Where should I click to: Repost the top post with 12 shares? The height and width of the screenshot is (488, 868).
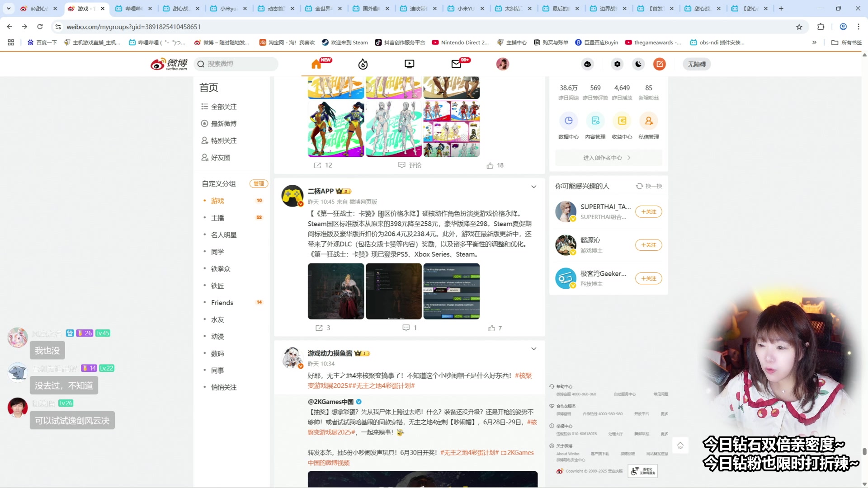[323, 165]
